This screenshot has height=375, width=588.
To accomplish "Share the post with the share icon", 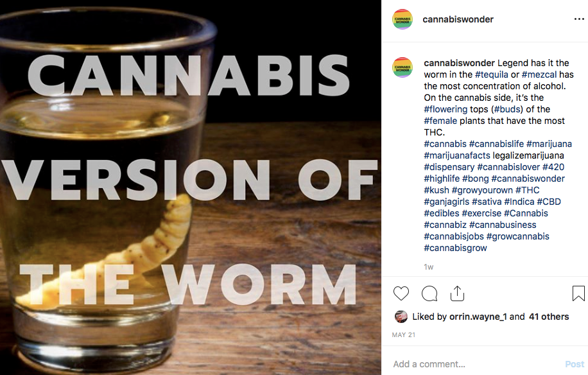I will click(457, 293).
